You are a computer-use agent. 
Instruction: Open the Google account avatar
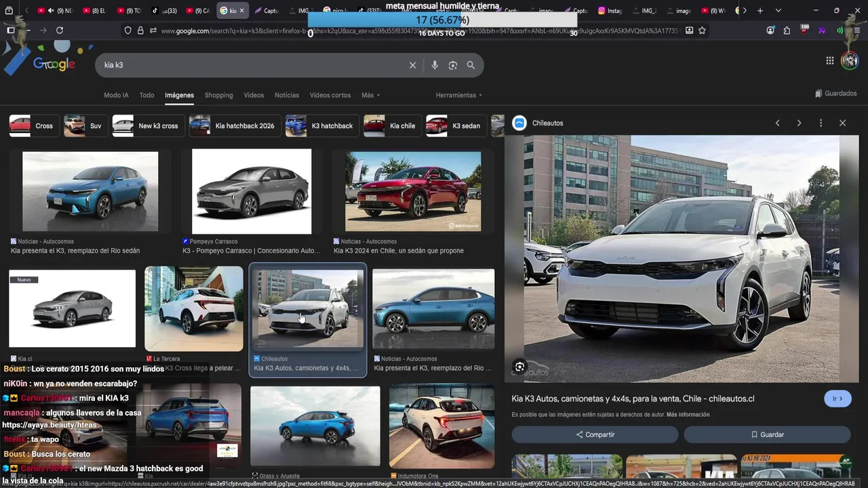pos(850,61)
